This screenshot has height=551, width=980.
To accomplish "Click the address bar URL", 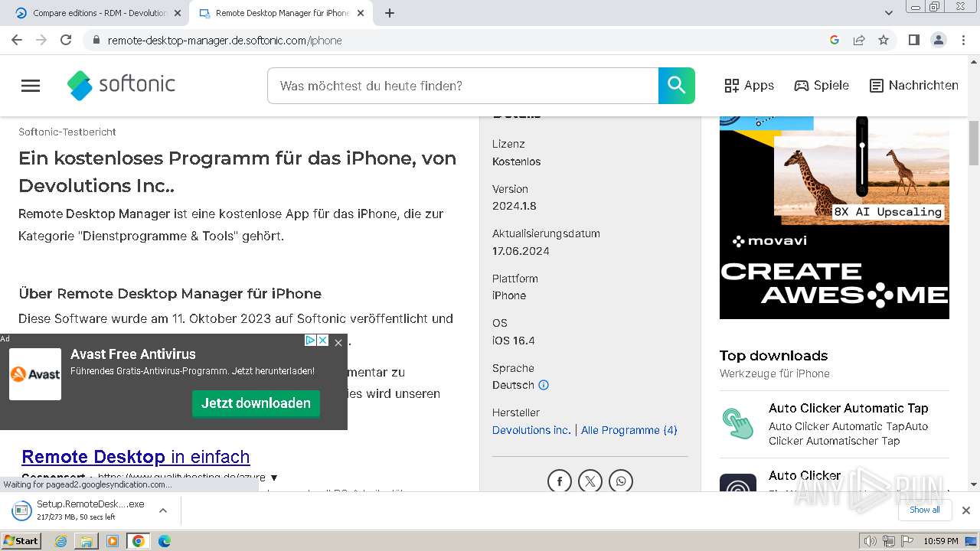I will click(225, 41).
